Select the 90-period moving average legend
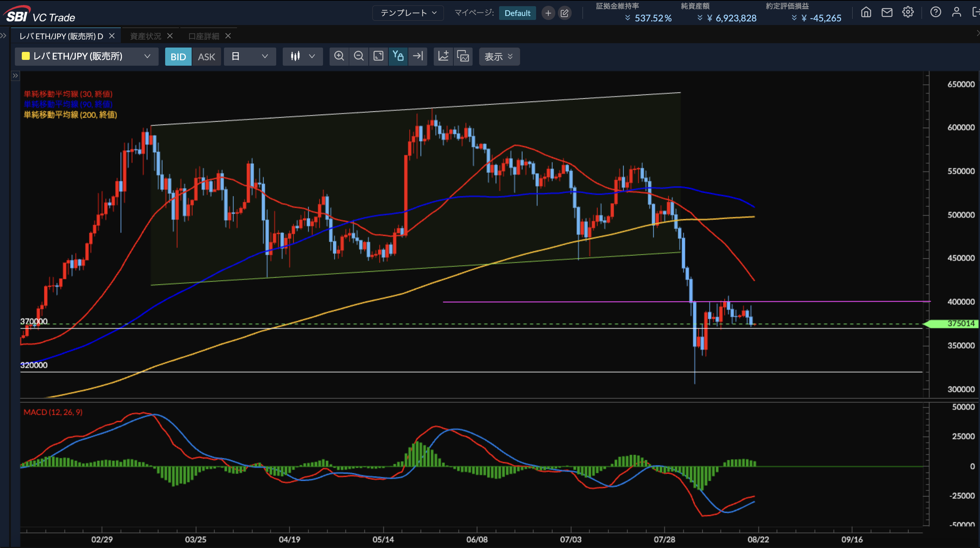980x548 pixels. pyautogui.click(x=68, y=104)
